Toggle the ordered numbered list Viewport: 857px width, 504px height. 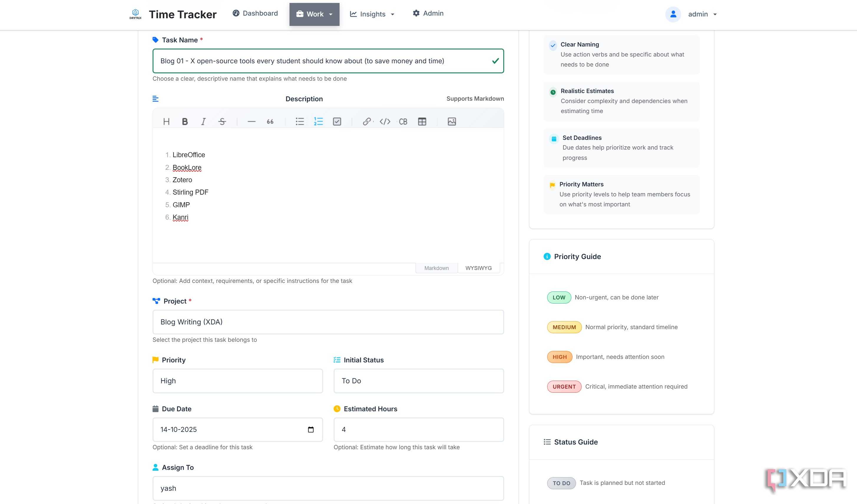pyautogui.click(x=318, y=122)
